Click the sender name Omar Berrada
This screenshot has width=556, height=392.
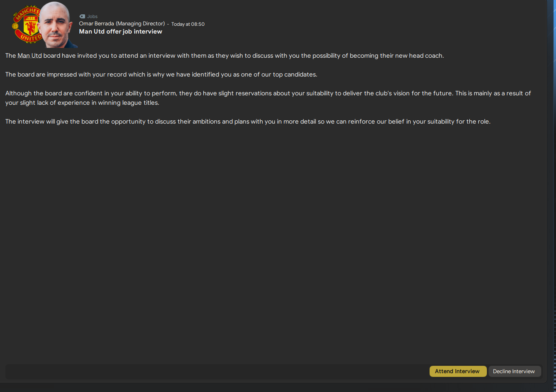(x=97, y=23)
